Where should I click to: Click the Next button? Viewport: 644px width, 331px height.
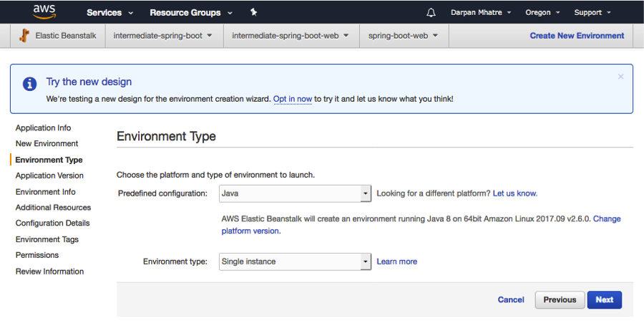point(604,299)
